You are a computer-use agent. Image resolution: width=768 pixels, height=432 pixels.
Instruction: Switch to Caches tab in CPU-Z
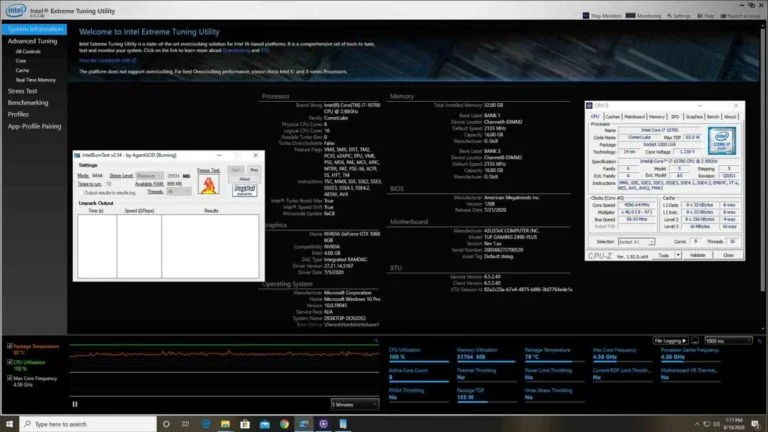point(612,117)
